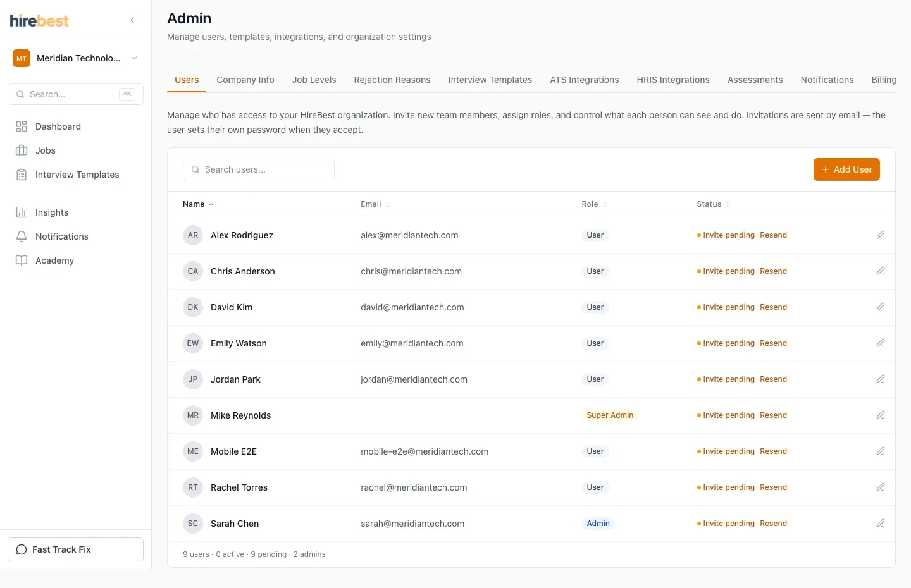Click the Add User button
The height and width of the screenshot is (588, 911).
click(x=846, y=169)
